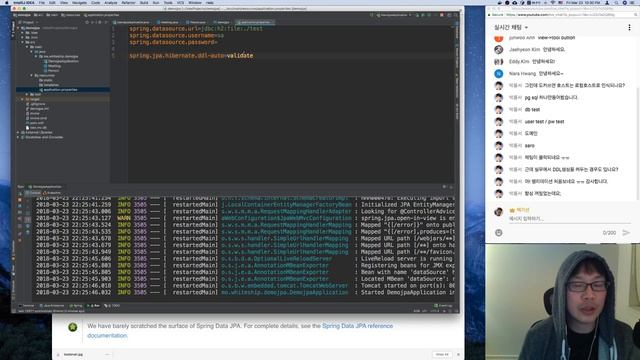
Task: Select Meeting class in project tree
Action: click(52, 66)
